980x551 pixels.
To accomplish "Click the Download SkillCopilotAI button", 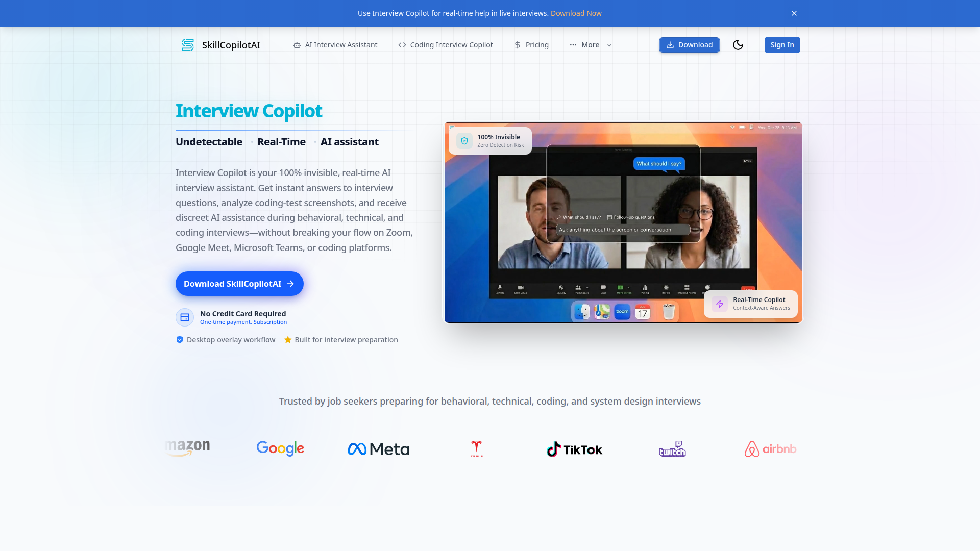I will [239, 284].
